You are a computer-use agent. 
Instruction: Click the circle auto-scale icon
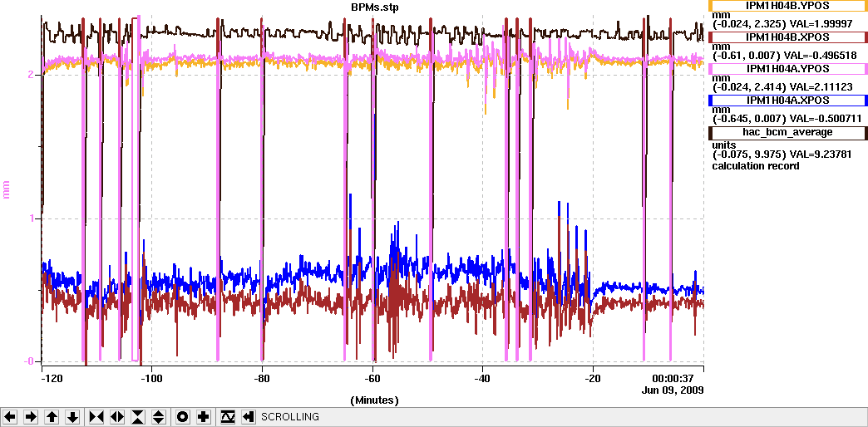pos(183,417)
